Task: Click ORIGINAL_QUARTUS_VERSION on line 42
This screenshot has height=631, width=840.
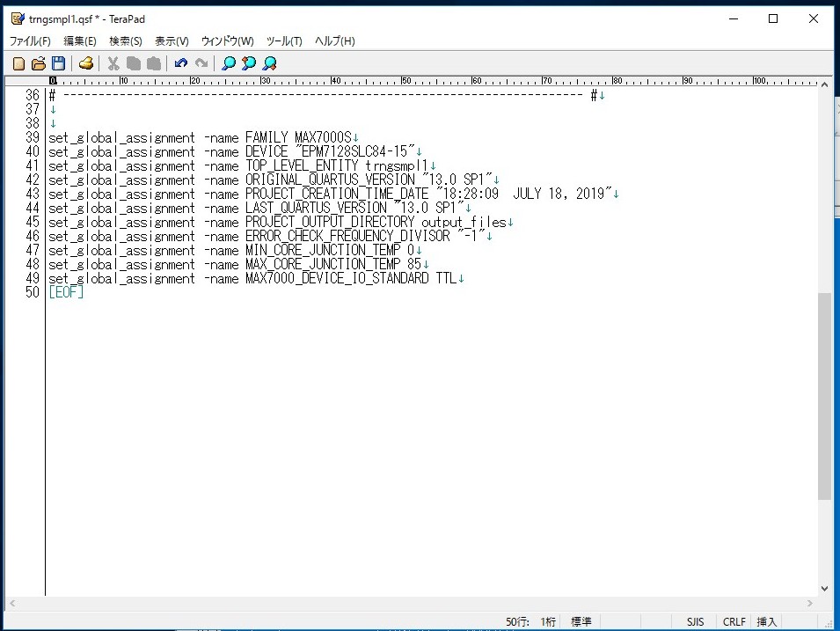Action: [x=330, y=180]
